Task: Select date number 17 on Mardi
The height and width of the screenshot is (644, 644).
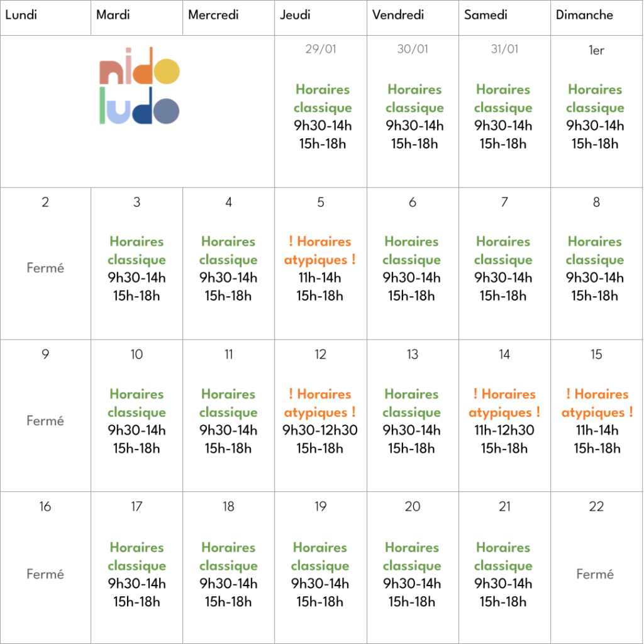Action: click(136, 506)
